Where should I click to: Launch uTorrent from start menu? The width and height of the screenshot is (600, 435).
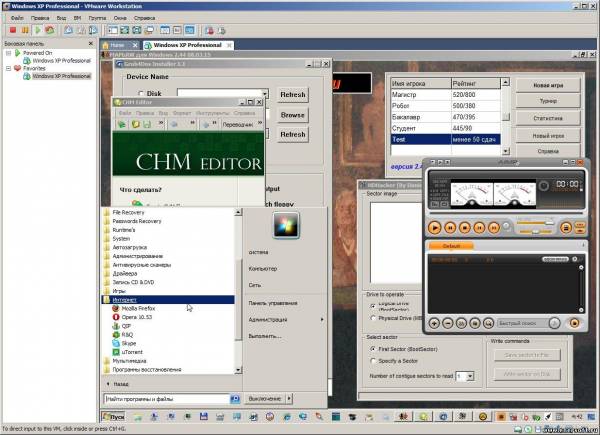pos(132,352)
